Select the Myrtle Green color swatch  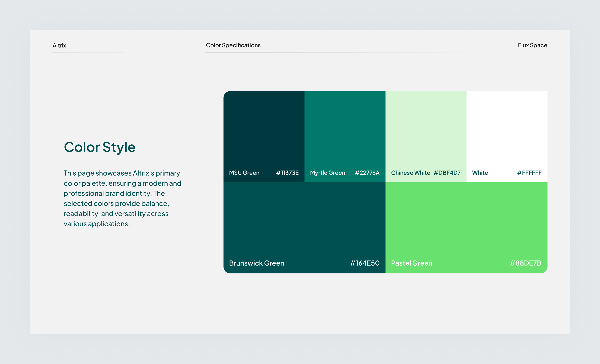[x=345, y=131]
